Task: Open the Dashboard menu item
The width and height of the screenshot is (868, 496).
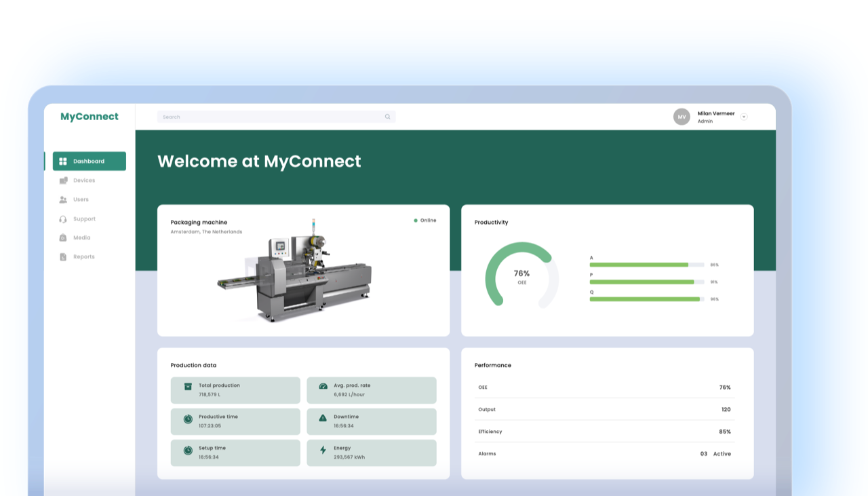Action: [x=88, y=161]
